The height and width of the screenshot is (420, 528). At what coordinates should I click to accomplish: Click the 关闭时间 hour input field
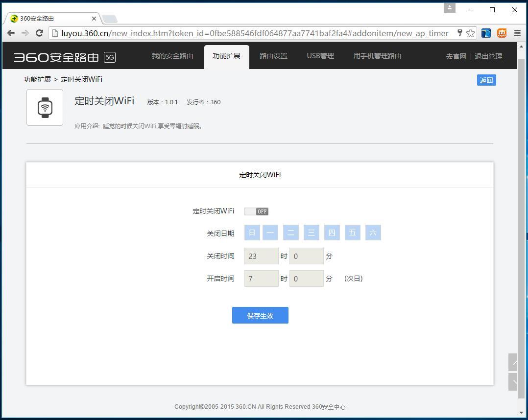[261, 256]
